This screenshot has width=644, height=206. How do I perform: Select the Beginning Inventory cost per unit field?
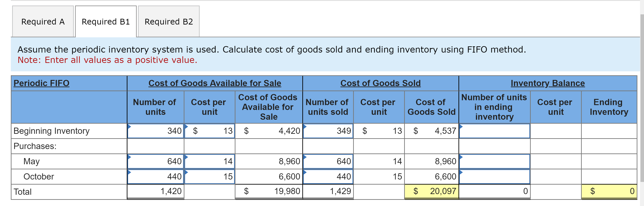pos(209,131)
